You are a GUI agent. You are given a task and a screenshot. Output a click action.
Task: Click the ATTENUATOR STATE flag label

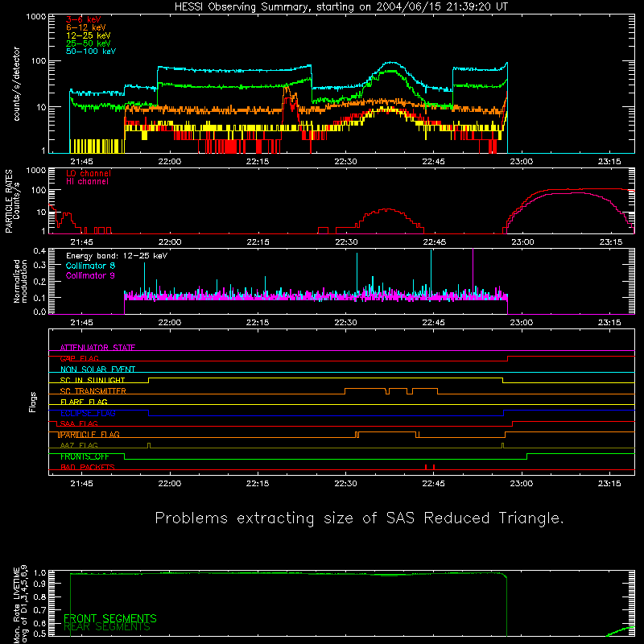(97, 348)
